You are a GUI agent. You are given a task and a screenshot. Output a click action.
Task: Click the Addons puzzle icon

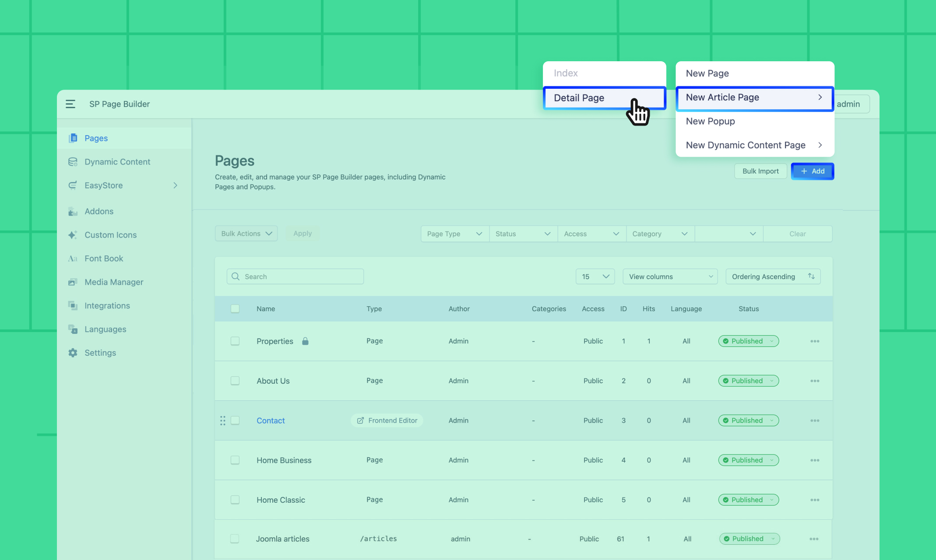(x=73, y=212)
